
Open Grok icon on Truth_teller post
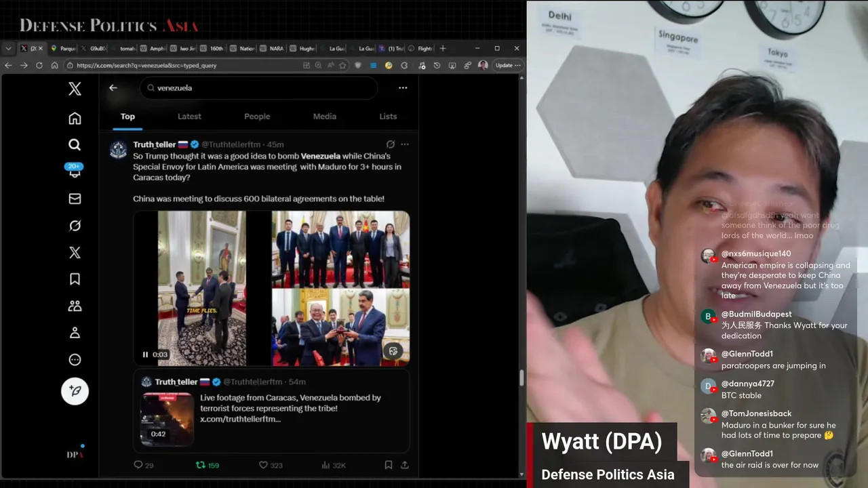click(x=391, y=144)
